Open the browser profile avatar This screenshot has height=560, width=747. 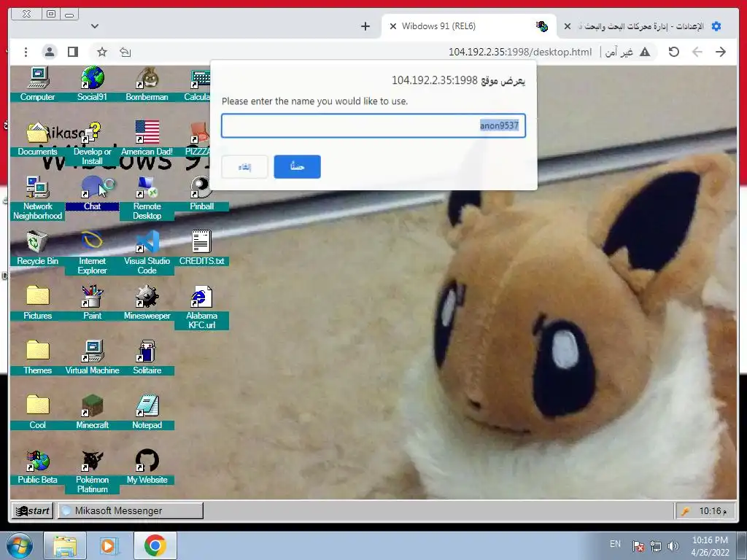click(50, 52)
